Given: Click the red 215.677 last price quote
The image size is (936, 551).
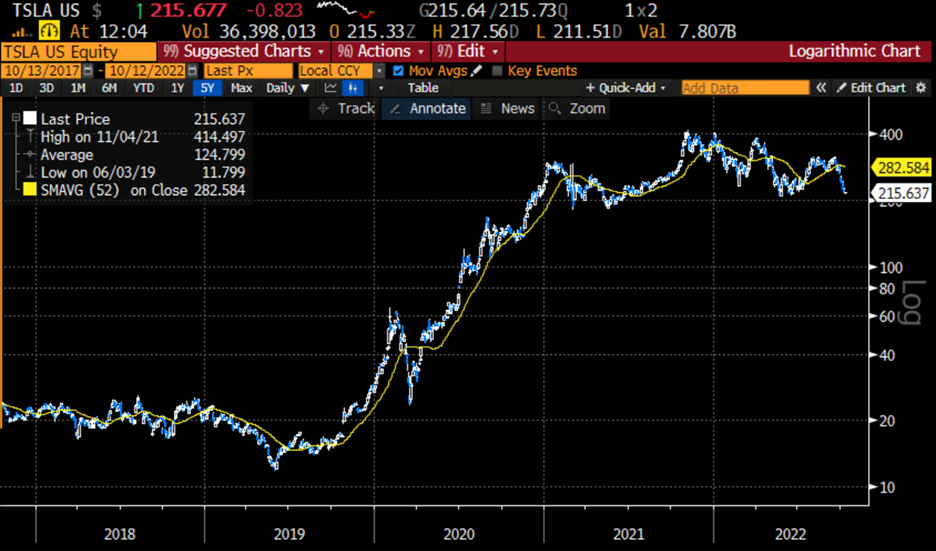Looking at the screenshot, I should 188,10.
